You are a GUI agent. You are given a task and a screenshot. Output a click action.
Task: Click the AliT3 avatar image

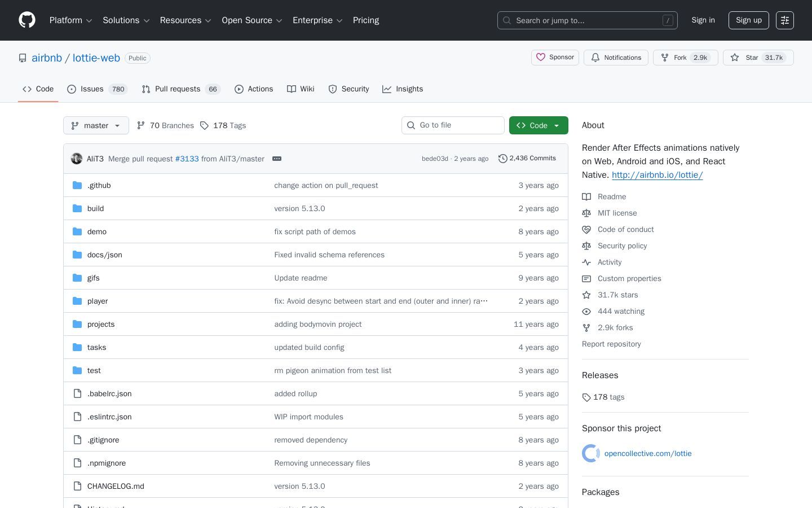click(x=77, y=159)
